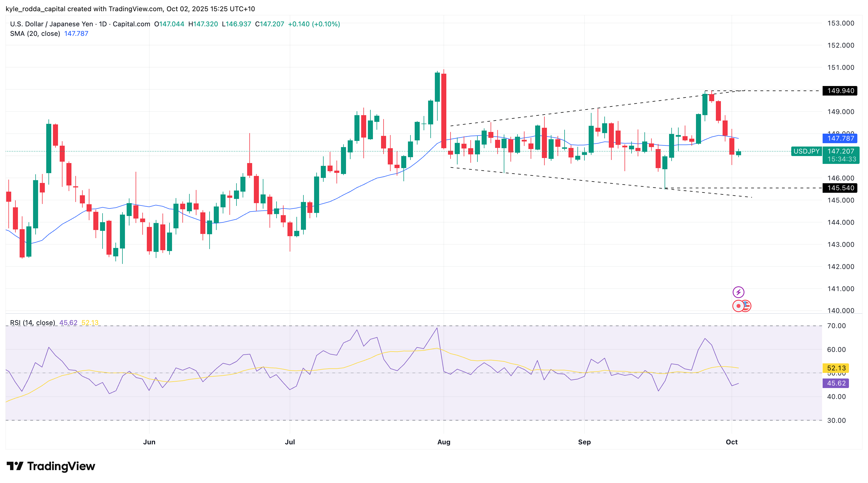
Task: Click the current price 147.207 axis label
Action: pyautogui.click(x=841, y=151)
